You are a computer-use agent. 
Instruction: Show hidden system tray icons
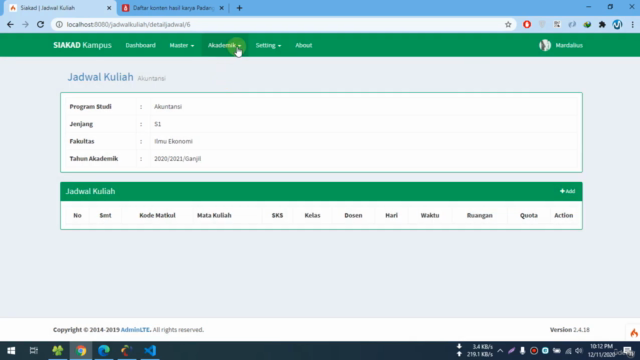pyautogui.click(x=500, y=351)
